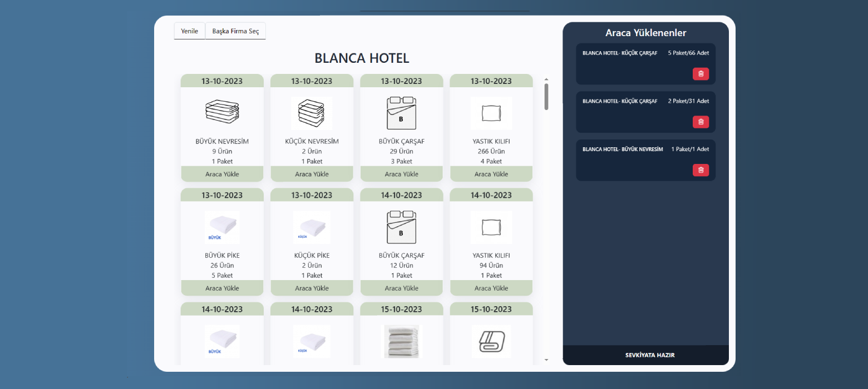
Task: Load KÜÇÜK NEVRESİM 2 Ürün onto vehicle
Action: 312,174
